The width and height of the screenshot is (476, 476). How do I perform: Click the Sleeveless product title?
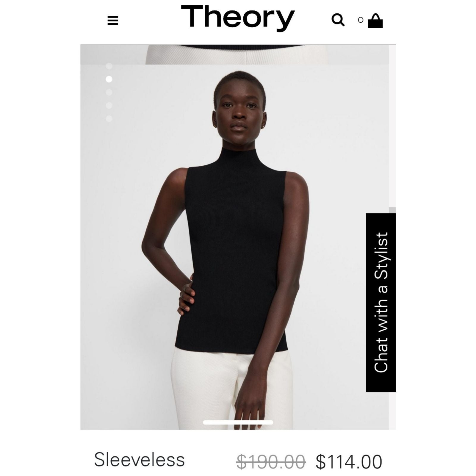139,460
